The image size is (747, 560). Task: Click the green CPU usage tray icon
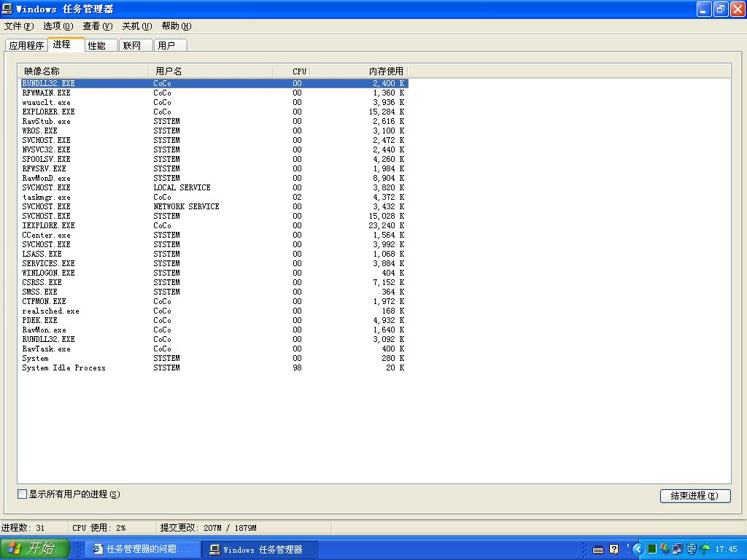click(x=652, y=549)
